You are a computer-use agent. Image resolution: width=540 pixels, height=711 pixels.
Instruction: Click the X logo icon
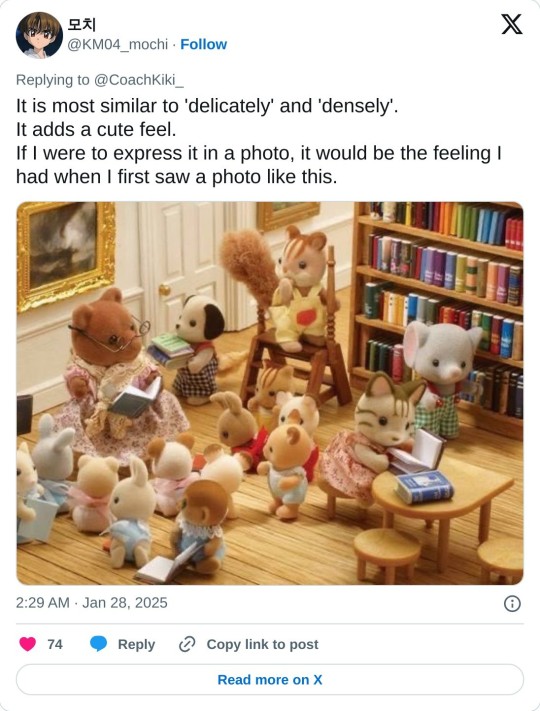[511, 24]
